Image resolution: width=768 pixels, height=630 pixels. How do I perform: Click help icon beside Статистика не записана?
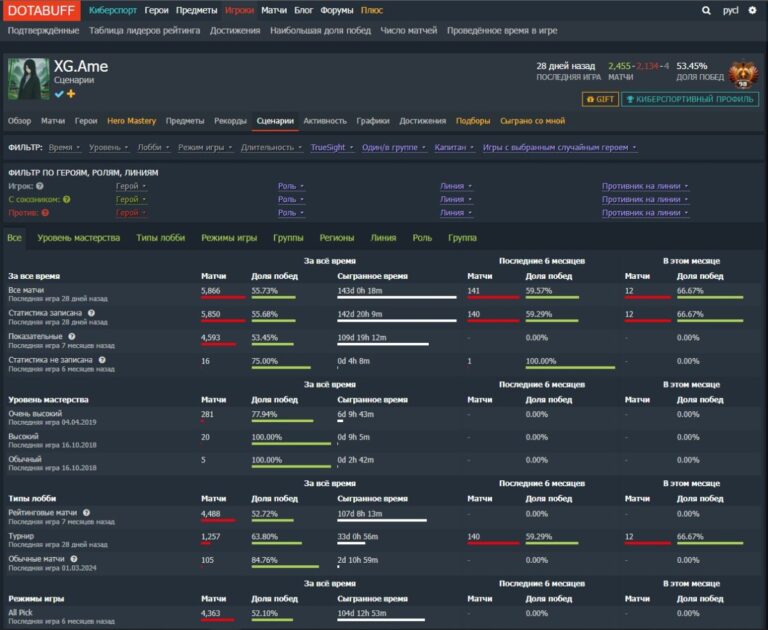102,360
